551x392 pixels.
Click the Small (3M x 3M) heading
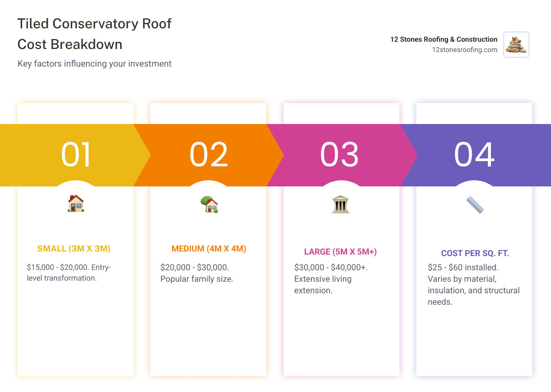pyautogui.click(x=74, y=249)
